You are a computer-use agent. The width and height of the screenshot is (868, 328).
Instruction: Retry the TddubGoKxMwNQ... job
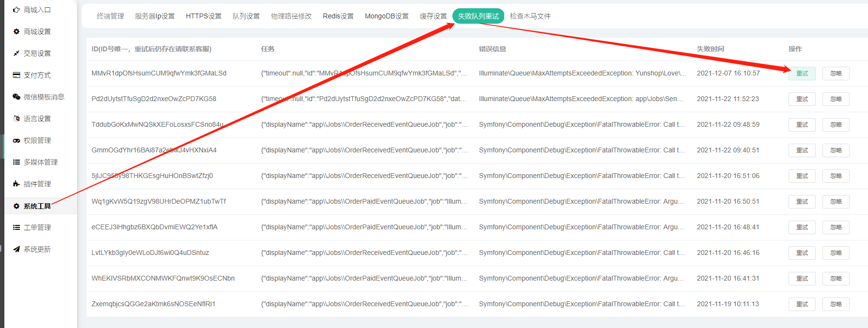[802, 125]
